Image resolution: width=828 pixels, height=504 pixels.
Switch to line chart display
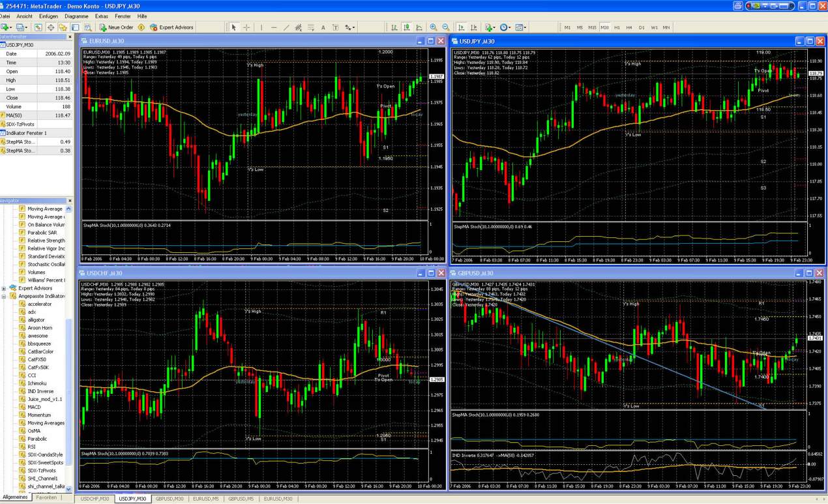(419, 27)
